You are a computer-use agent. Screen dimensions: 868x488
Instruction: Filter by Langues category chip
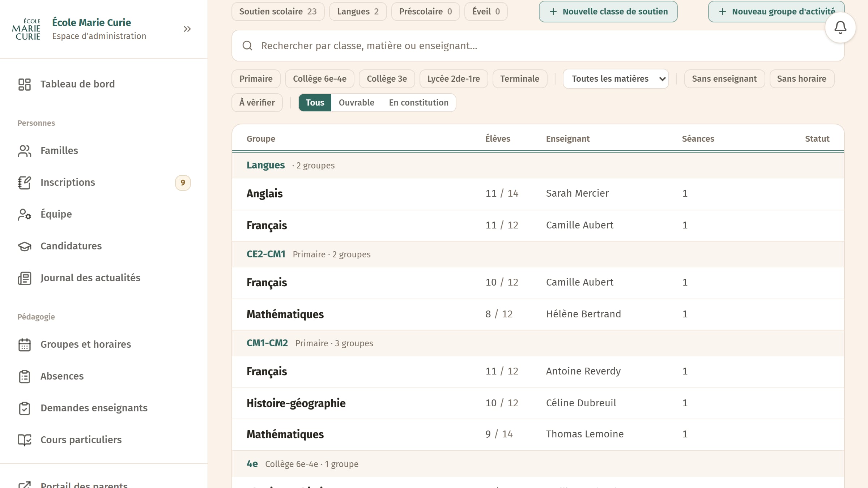point(358,12)
